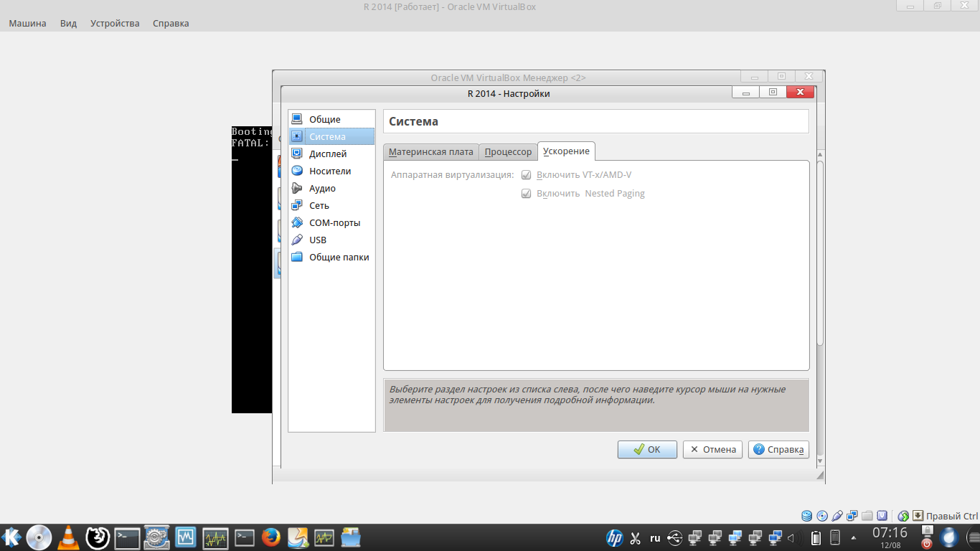
Task: Click the Booting text in VM console
Action: [252, 132]
